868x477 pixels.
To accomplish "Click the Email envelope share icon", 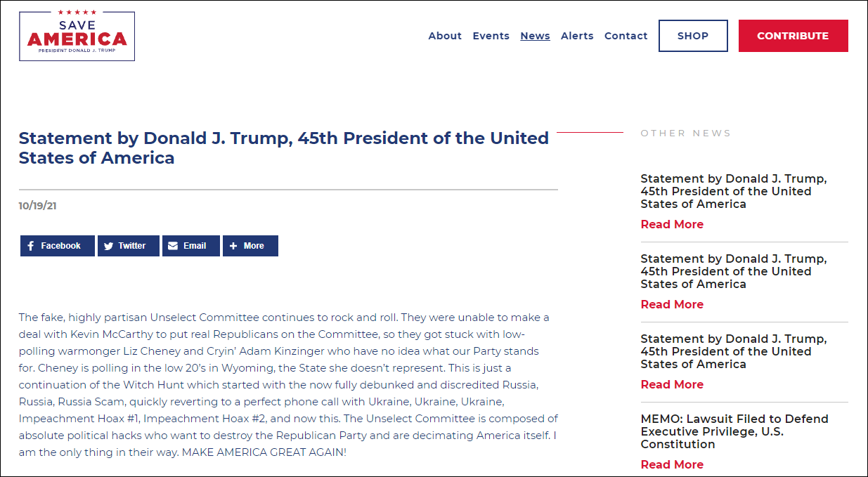I will point(173,246).
